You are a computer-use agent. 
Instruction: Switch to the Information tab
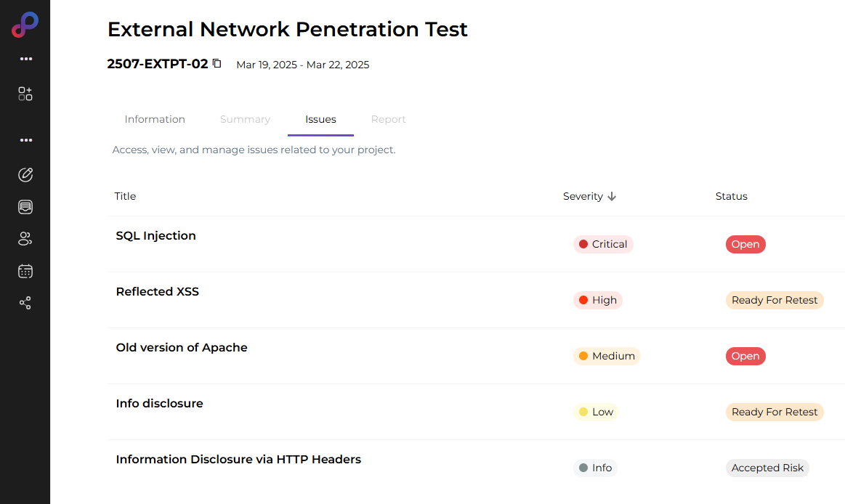(x=155, y=119)
